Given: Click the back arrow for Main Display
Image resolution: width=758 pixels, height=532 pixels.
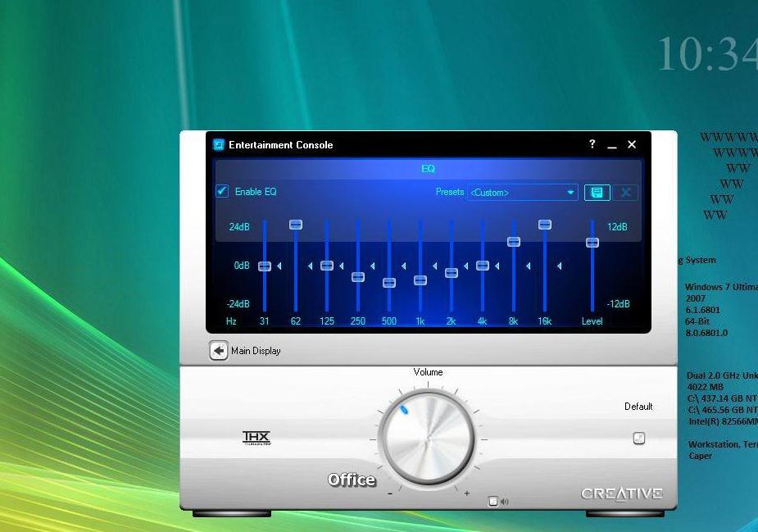Looking at the screenshot, I should pos(219,351).
